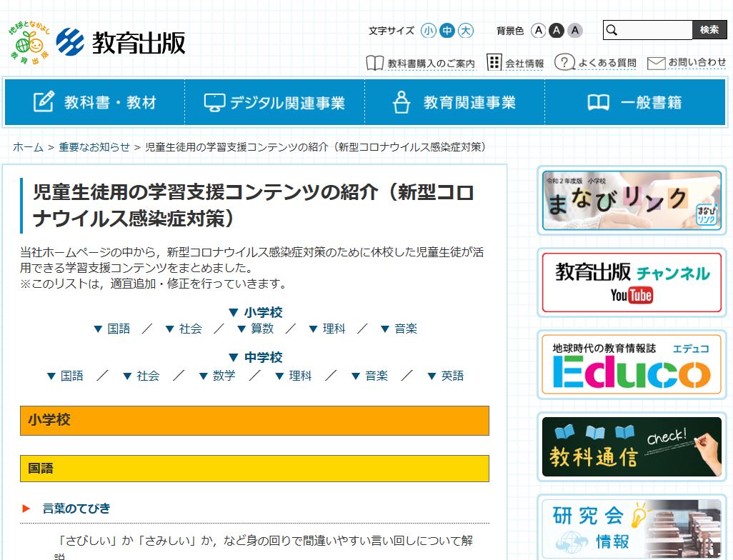Open the 一般書籍 menu
Viewport: 733px width, 560px height.
point(635,102)
